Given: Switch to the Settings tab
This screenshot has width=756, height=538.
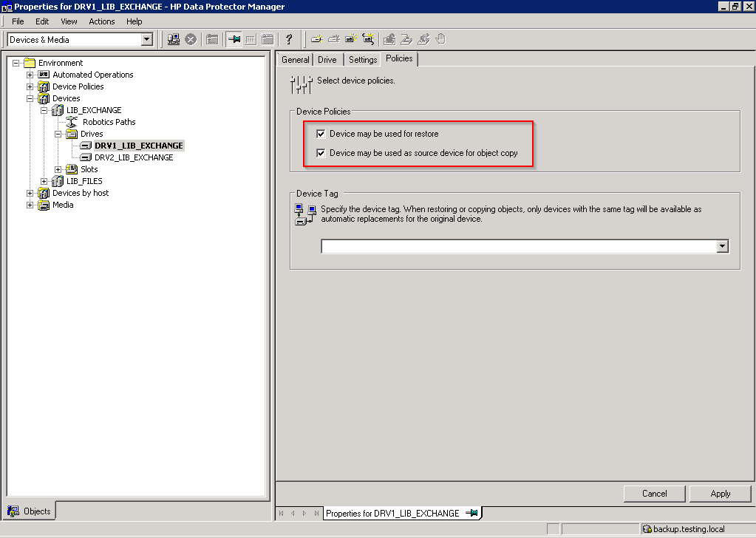Looking at the screenshot, I should click(363, 60).
